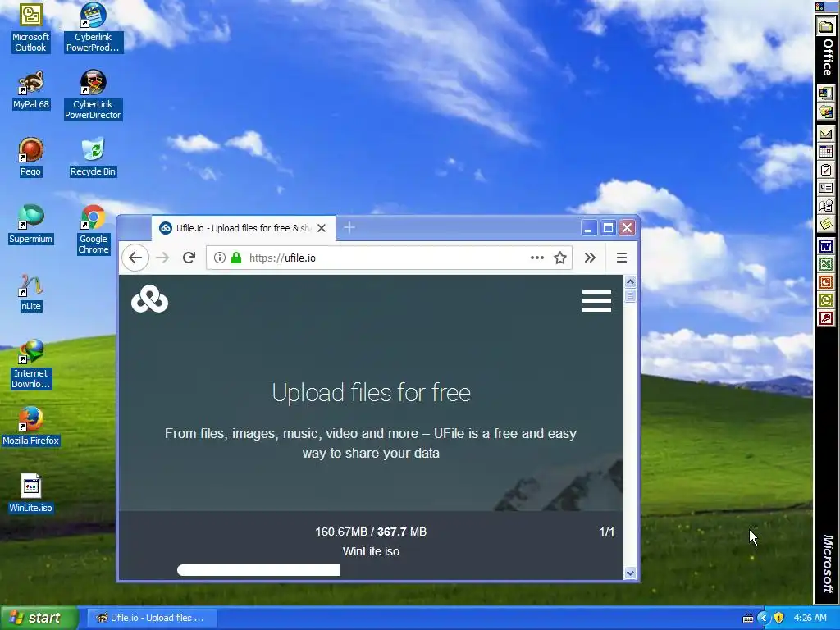Viewport: 840px width, 630px height.
Task: Open the UFile site hamburger menu
Action: click(x=597, y=300)
